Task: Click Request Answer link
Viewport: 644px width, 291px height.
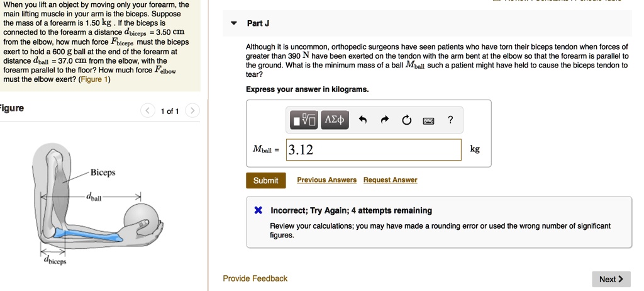Action: click(x=390, y=180)
